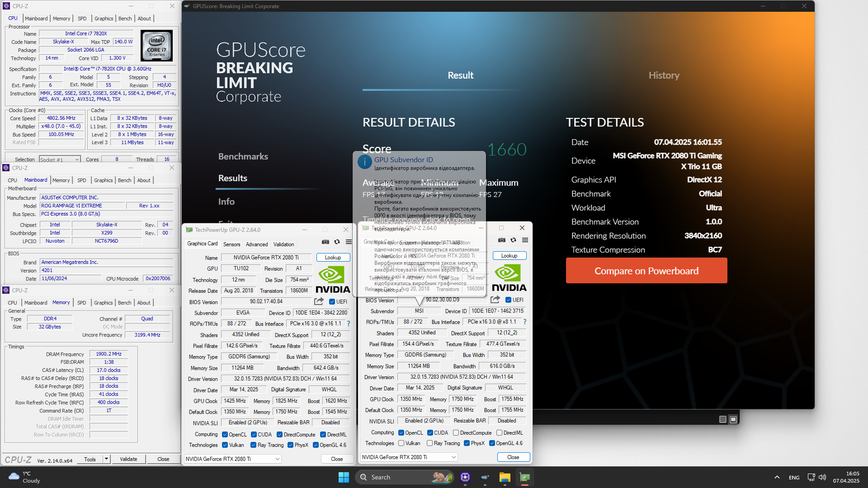Click GPUScore bird icon in taskbar
868x488 pixels.
(485, 477)
